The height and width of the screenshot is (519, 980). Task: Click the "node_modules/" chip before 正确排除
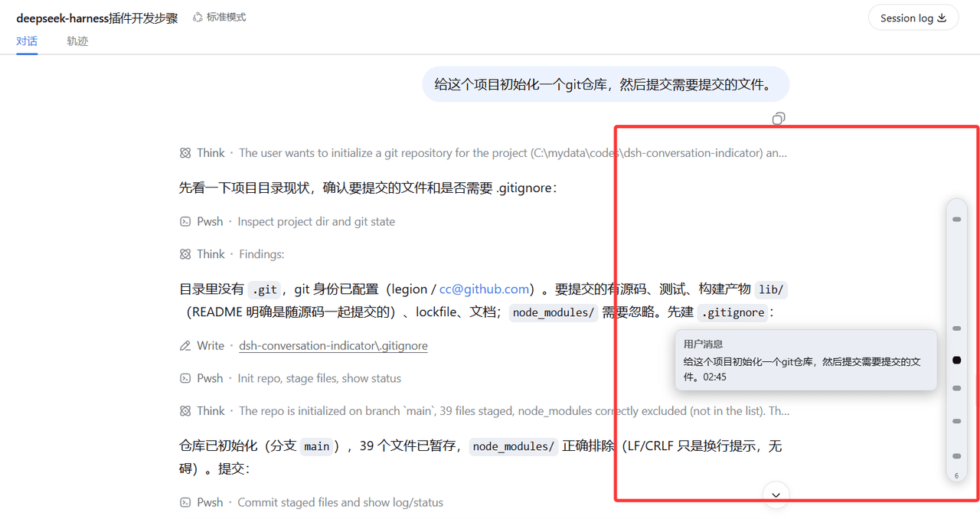[x=514, y=446]
